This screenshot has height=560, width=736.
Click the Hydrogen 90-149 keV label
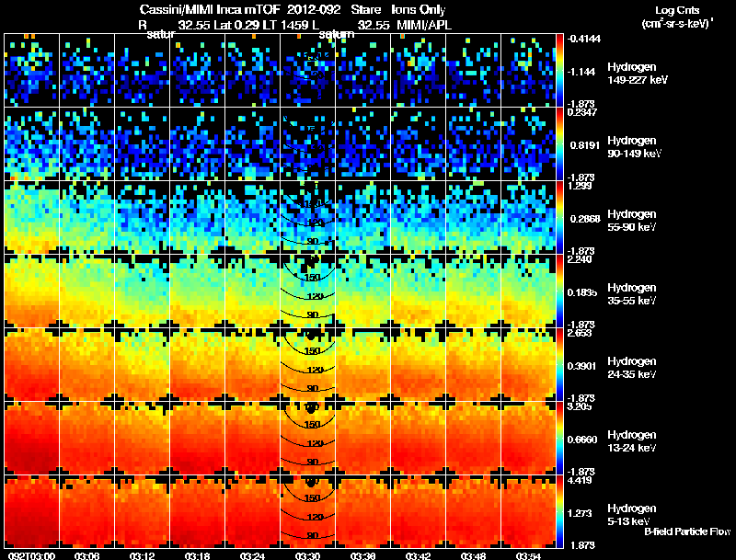coord(634,147)
